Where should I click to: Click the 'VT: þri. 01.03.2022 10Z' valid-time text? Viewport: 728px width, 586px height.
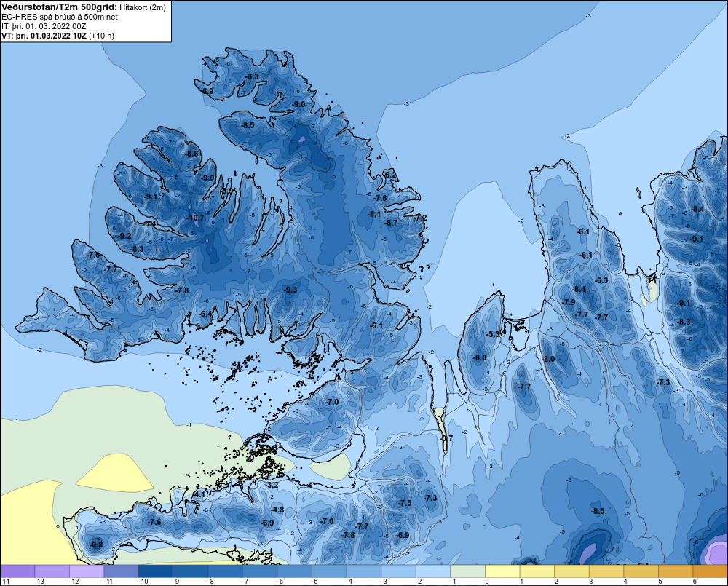(44, 36)
